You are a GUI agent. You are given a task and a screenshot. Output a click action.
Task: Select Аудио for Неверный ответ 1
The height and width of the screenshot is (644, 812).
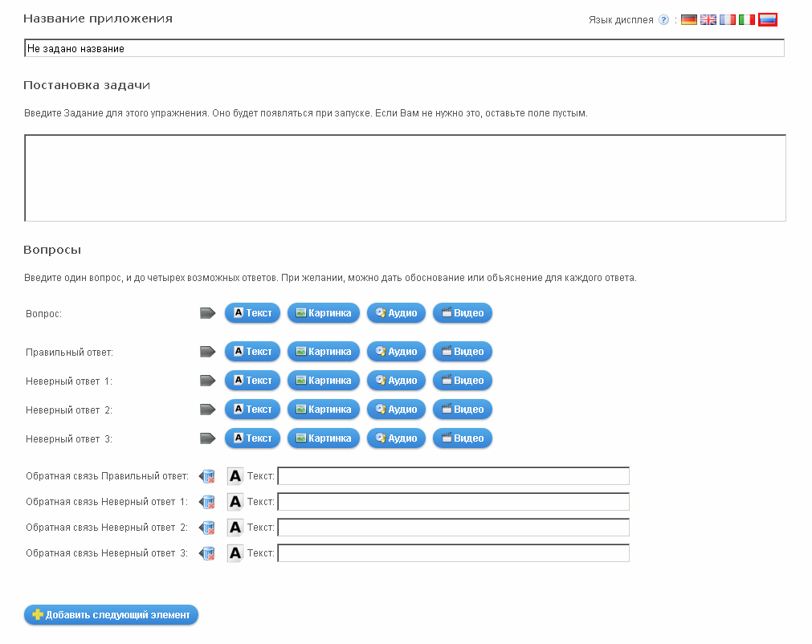pos(396,381)
